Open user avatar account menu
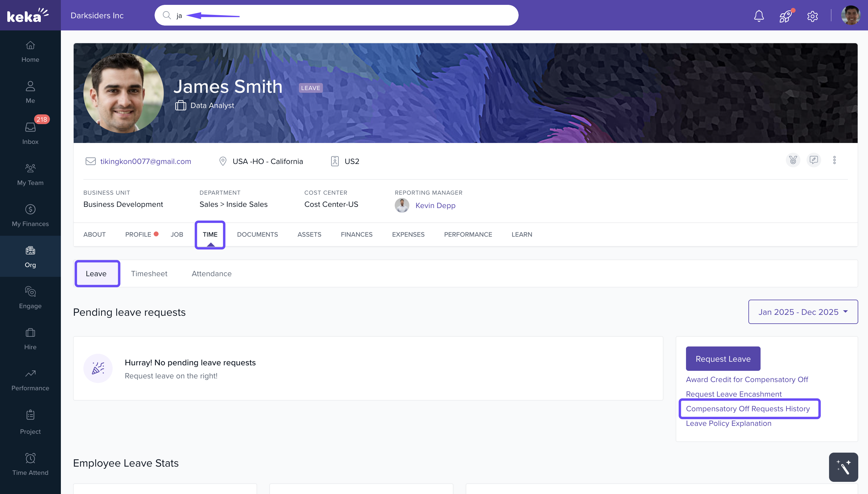The image size is (868, 494). (x=850, y=16)
